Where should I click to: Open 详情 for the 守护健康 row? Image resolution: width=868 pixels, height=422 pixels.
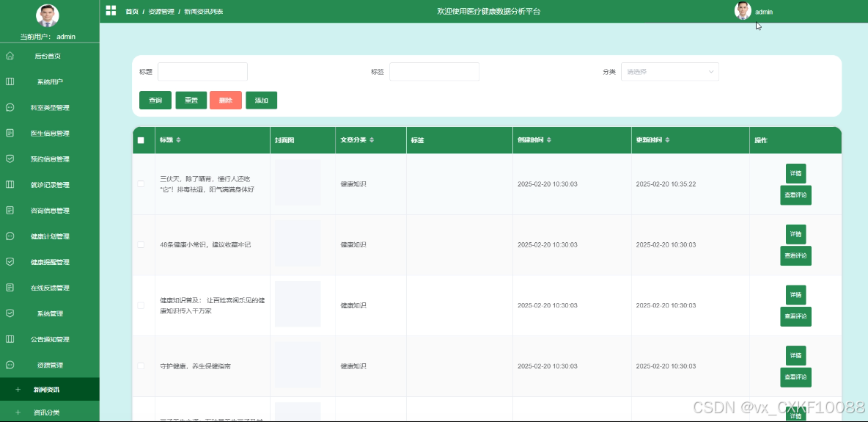tap(796, 355)
